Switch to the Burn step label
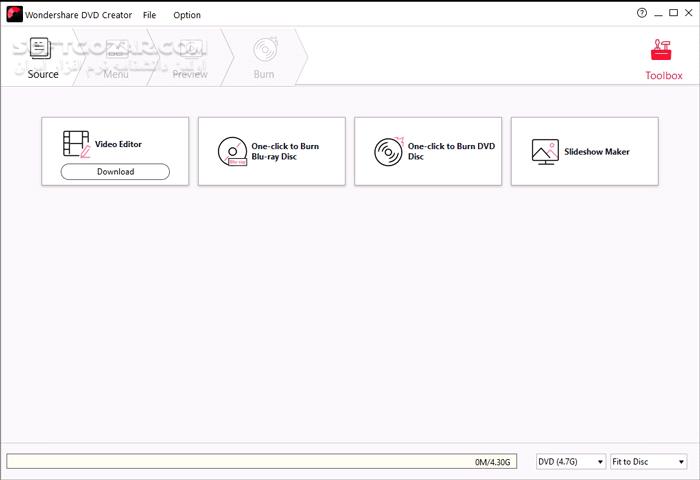The image size is (700, 480). point(264,75)
